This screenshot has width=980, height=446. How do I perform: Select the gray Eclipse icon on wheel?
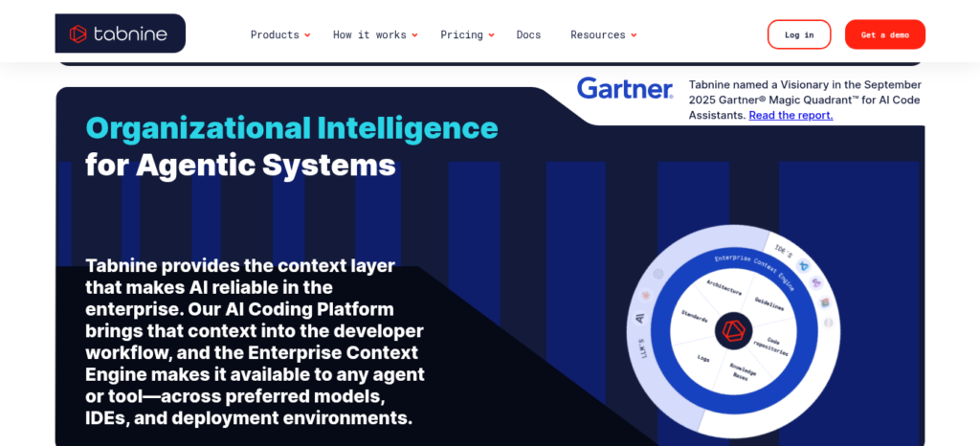coord(829,323)
